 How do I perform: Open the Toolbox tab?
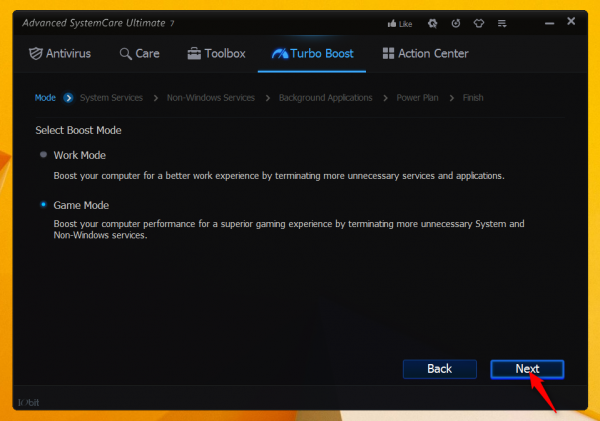click(x=216, y=54)
